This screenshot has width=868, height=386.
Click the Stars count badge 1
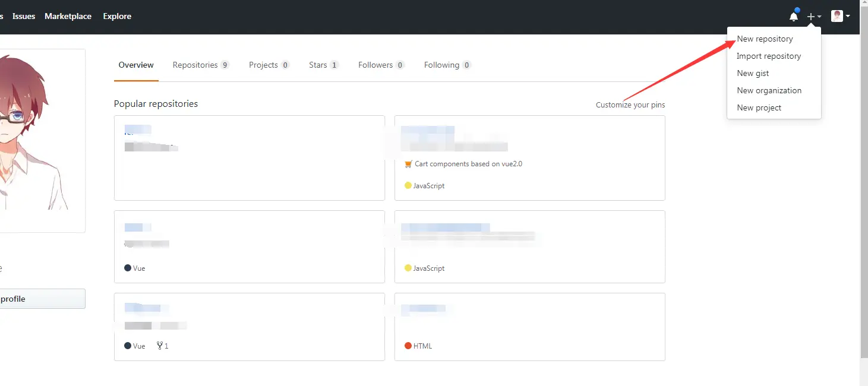334,65
